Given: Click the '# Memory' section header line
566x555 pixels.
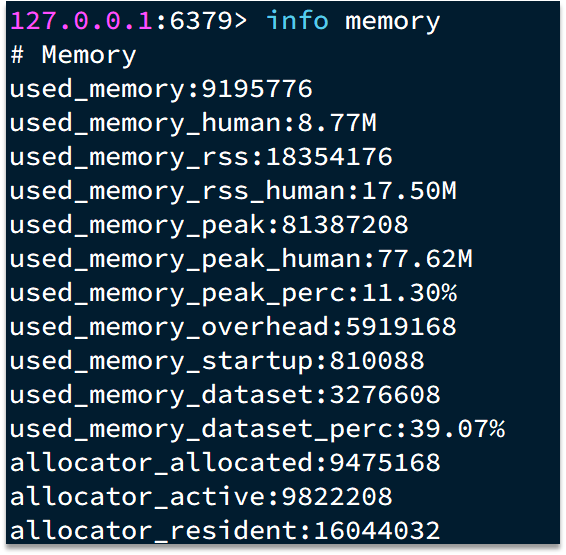Looking at the screenshot, I should 73,56.
